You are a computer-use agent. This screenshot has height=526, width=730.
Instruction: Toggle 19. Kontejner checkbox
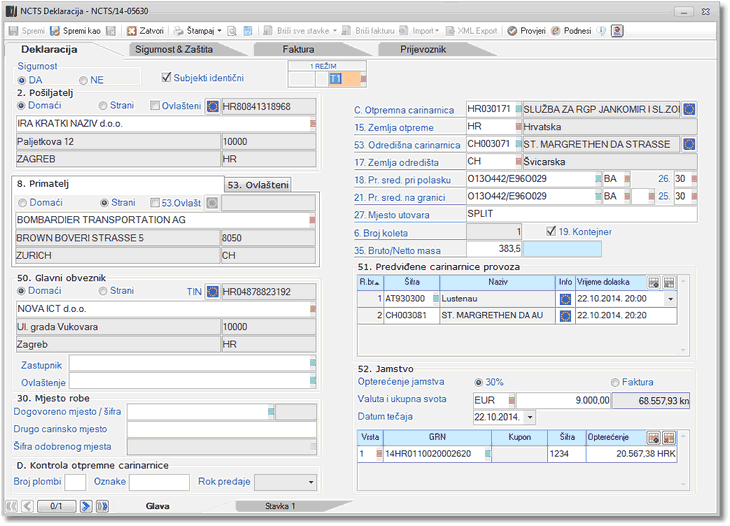coord(551,231)
